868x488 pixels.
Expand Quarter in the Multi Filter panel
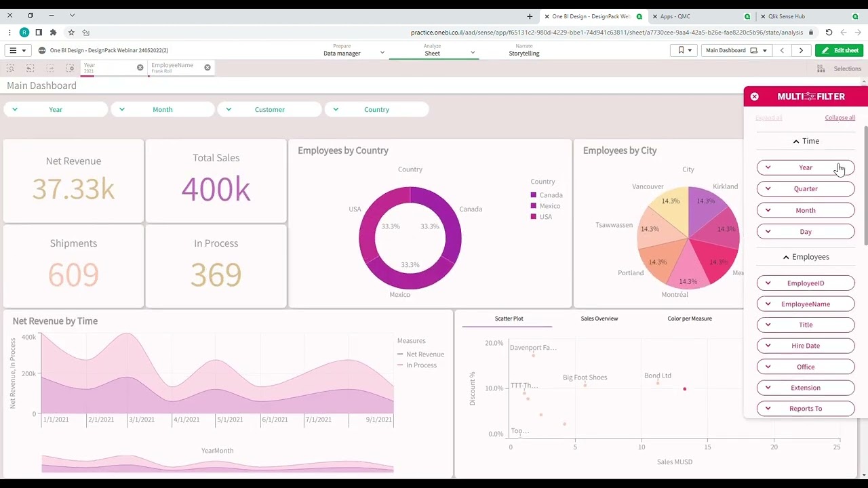click(806, 189)
